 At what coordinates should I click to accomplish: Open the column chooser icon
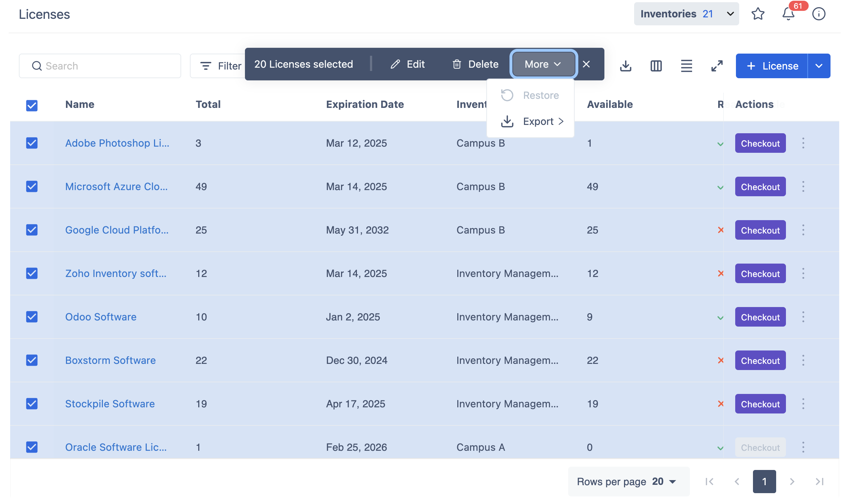(x=656, y=66)
